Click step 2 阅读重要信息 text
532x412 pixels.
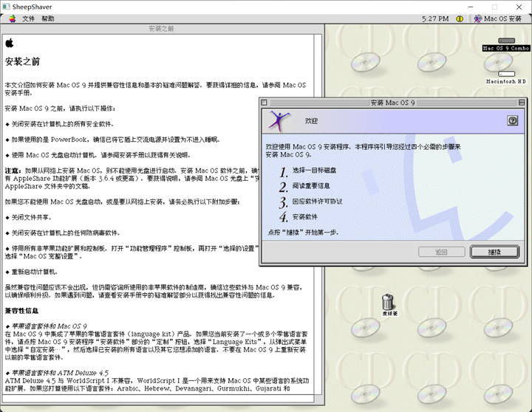(x=311, y=186)
